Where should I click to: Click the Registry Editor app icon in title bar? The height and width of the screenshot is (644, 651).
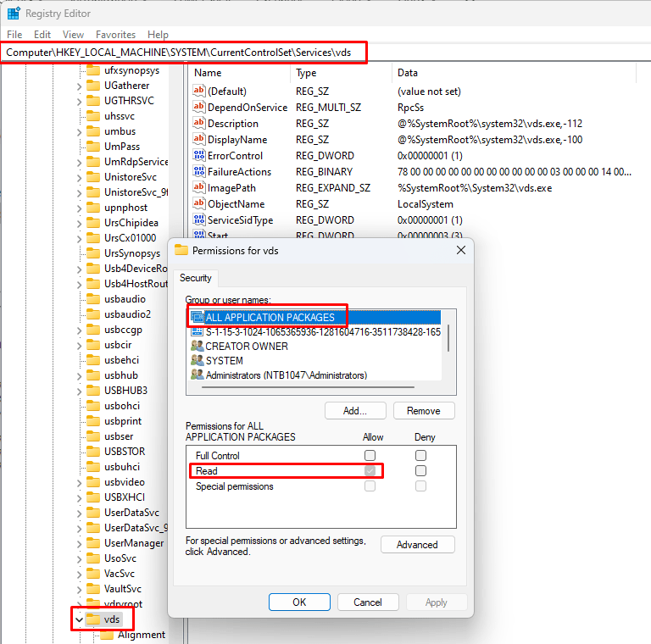pos(14,14)
